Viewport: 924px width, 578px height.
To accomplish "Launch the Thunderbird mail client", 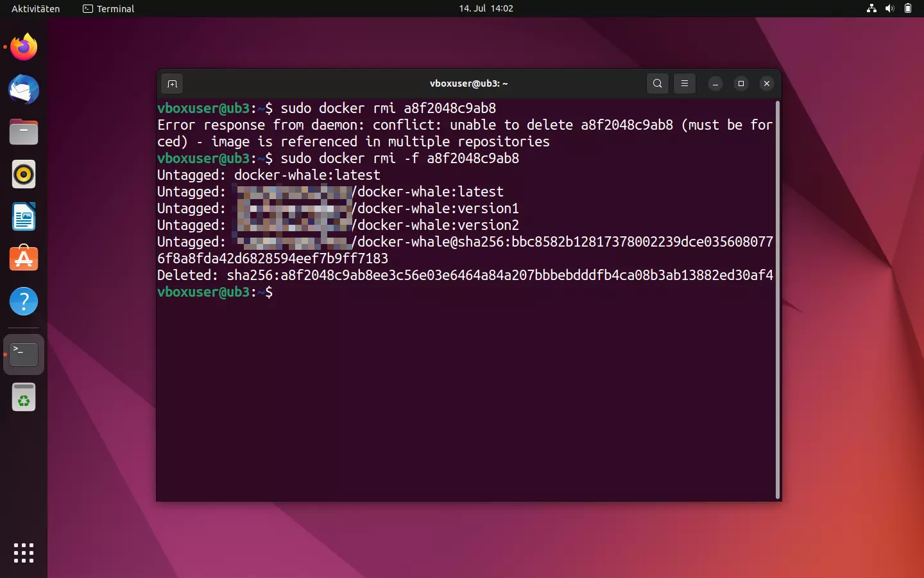I will [24, 90].
